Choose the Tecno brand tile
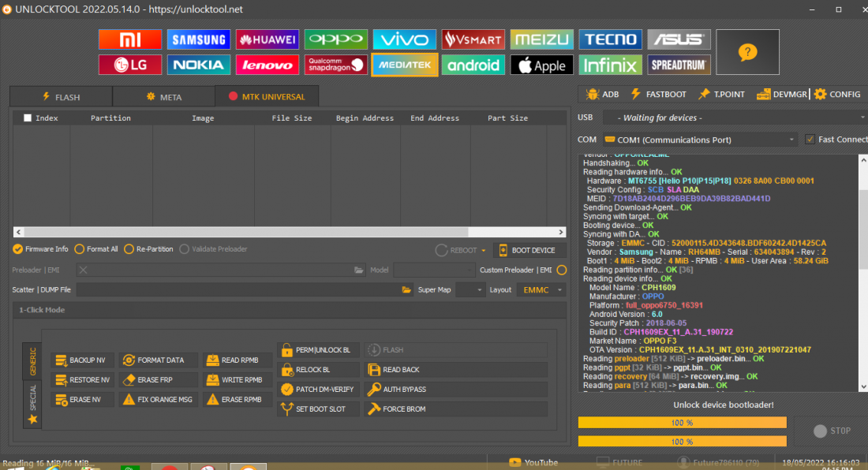The image size is (868, 470). click(611, 39)
